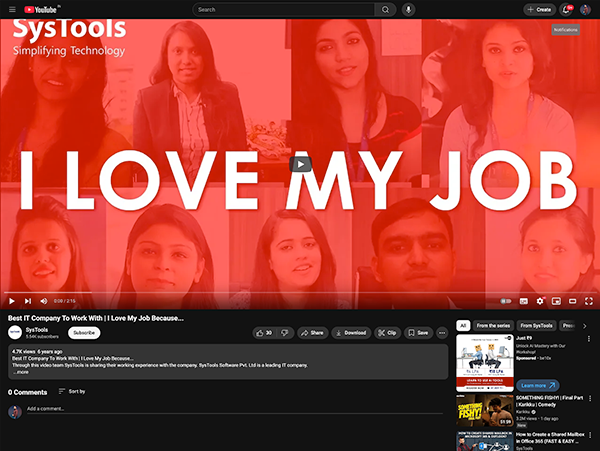The height and width of the screenshot is (451, 600).
Task: Open SOMETHING FISHY Final Part title
Action: (549, 401)
